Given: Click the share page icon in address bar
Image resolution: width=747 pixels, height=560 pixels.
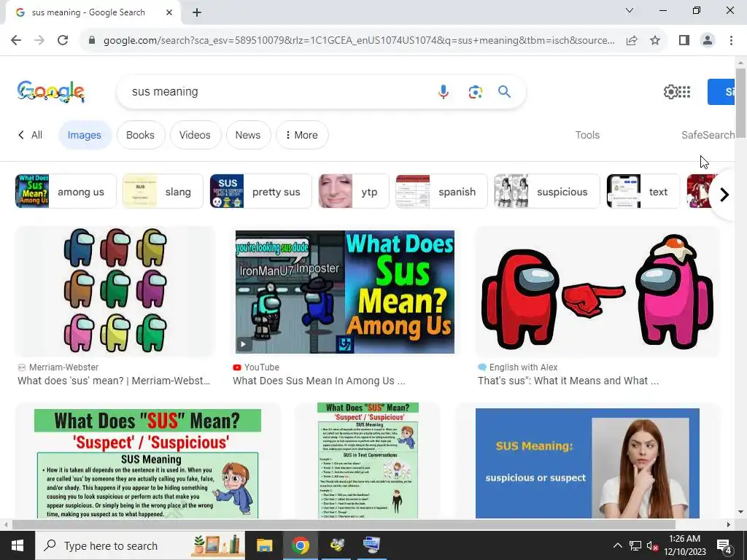Looking at the screenshot, I should (632, 41).
